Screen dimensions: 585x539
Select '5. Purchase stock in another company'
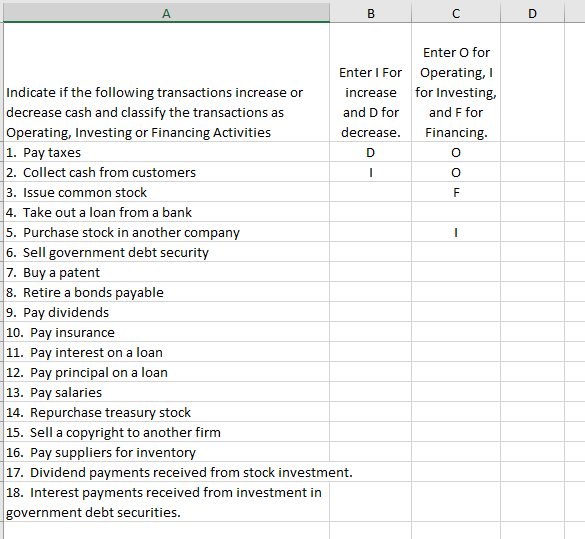click(x=166, y=232)
